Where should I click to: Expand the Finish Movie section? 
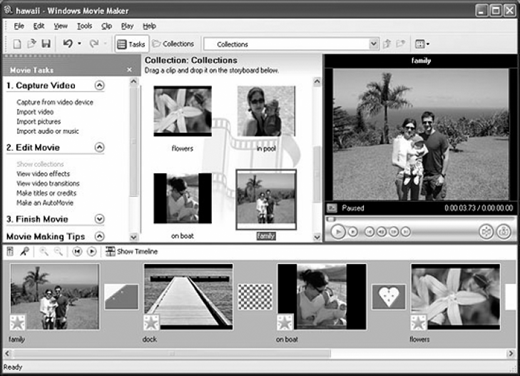pyautogui.click(x=99, y=219)
